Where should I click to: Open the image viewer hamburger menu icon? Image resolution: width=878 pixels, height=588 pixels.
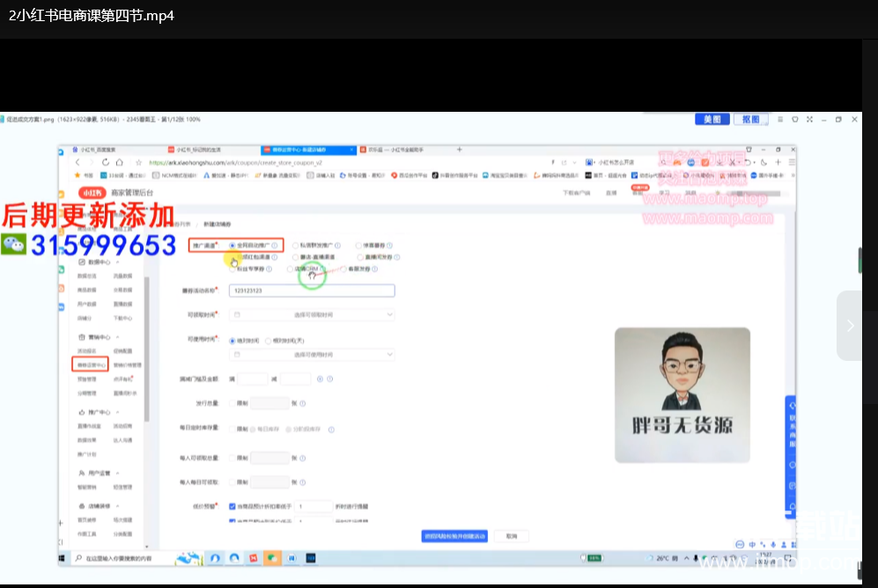click(779, 119)
